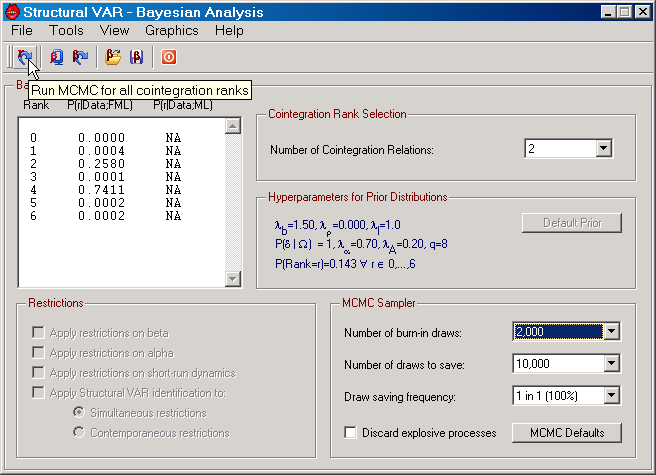Expand Number of Cointegration Relations dropdown
This screenshot has height=475, width=656.
pos(604,148)
